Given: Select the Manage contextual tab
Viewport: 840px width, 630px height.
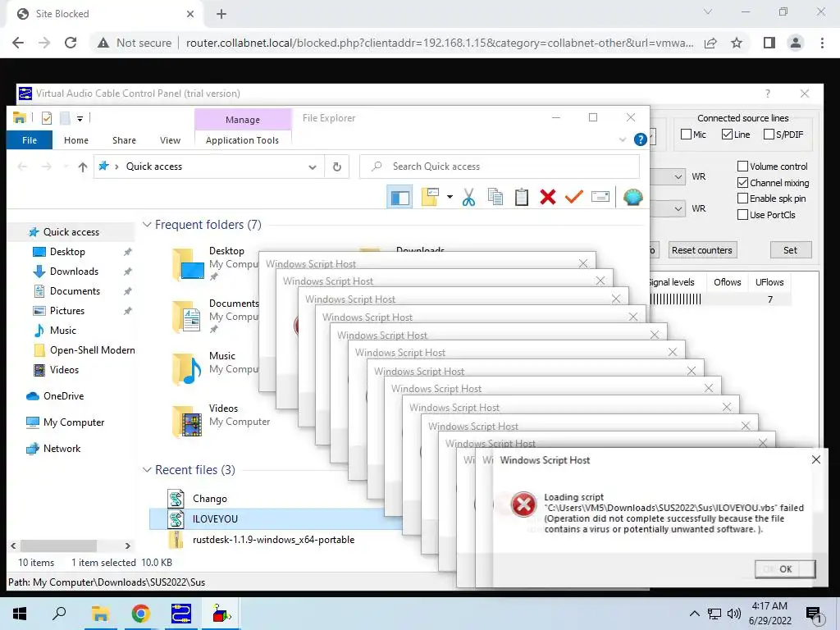Looking at the screenshot, I should (243, 120).
